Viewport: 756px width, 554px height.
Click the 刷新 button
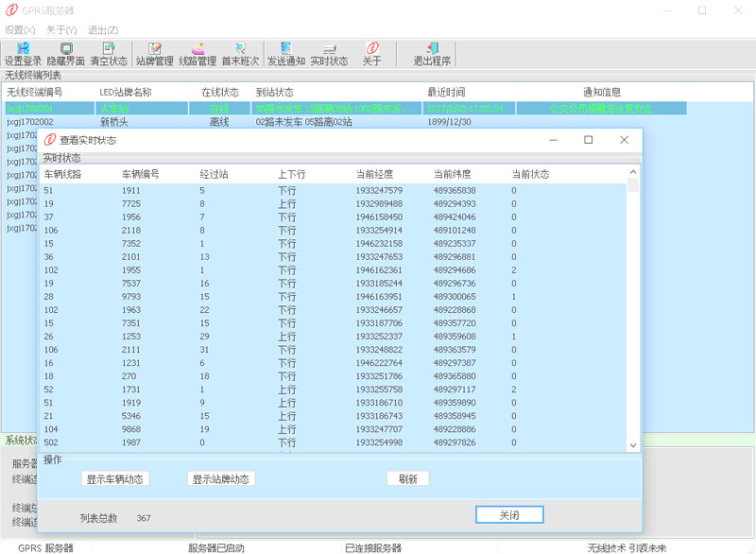coord(407,479)
